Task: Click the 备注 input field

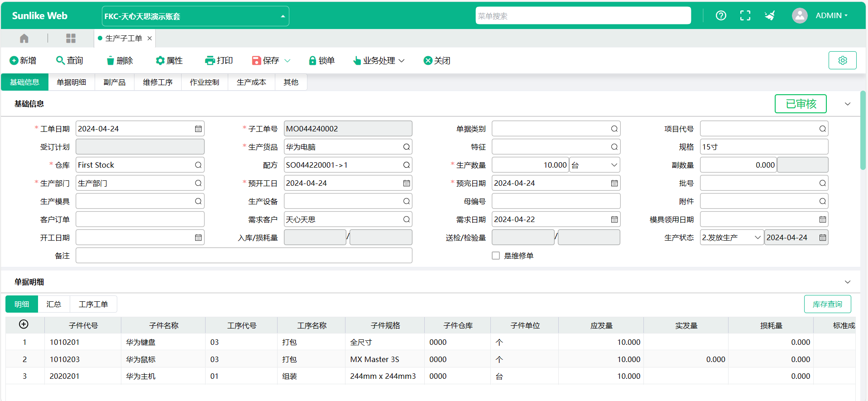Action: [244, 256]
